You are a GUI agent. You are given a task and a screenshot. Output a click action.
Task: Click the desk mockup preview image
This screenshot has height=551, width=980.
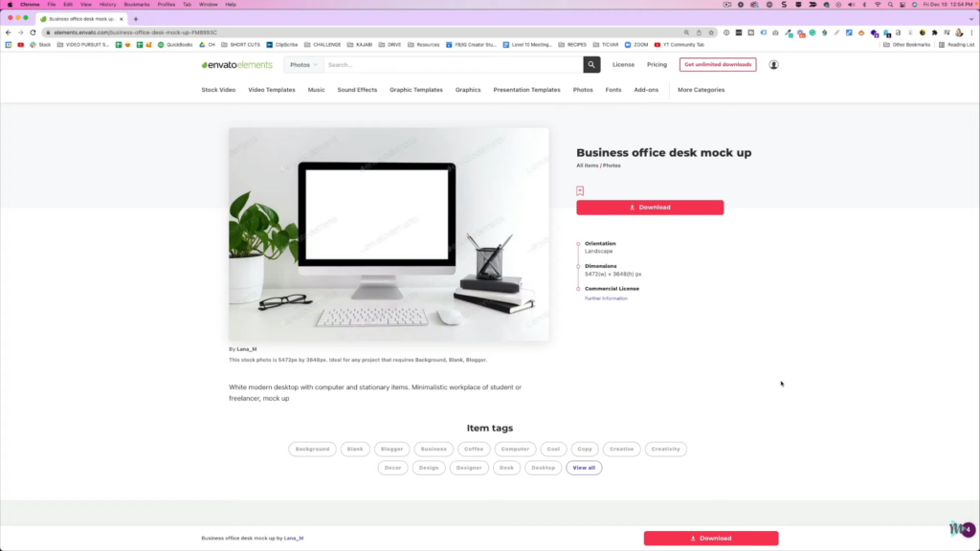coord(389,234)
